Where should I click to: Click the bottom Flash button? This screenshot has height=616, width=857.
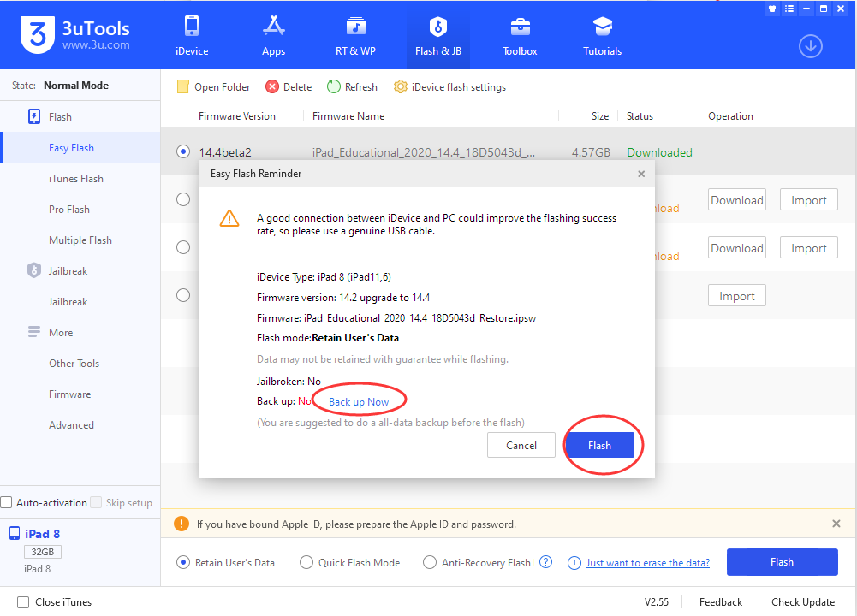(x=783, y=562)
